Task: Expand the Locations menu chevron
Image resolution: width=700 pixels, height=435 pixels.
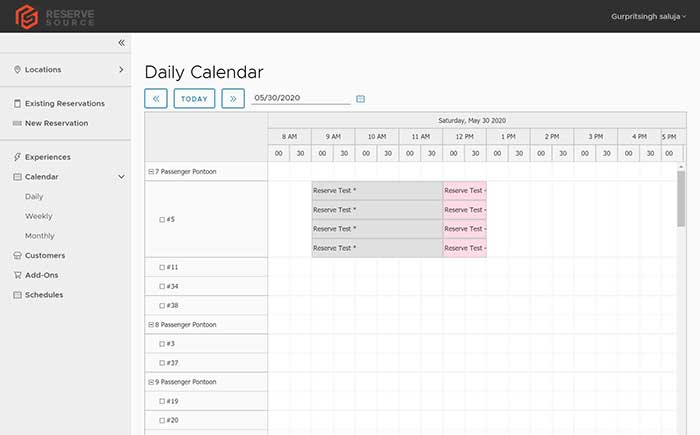Action: pyautogui.click(x=121, y=70)
